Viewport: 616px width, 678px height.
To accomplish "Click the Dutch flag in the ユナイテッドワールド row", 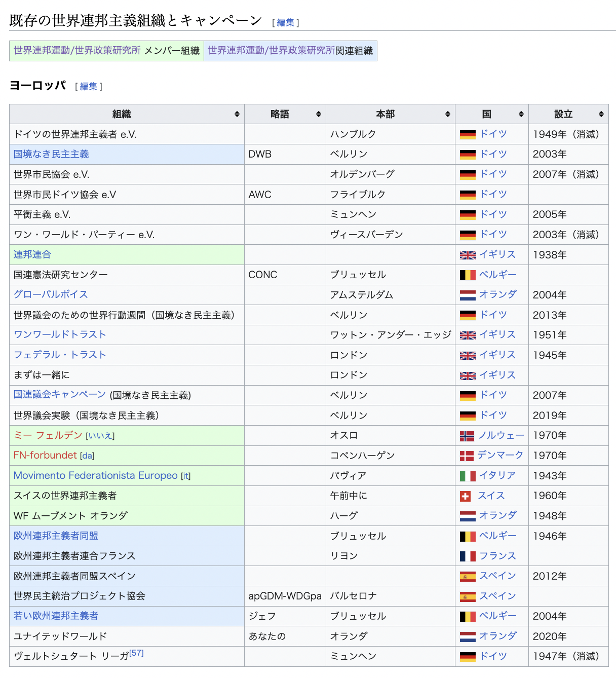I will (468, 636).
